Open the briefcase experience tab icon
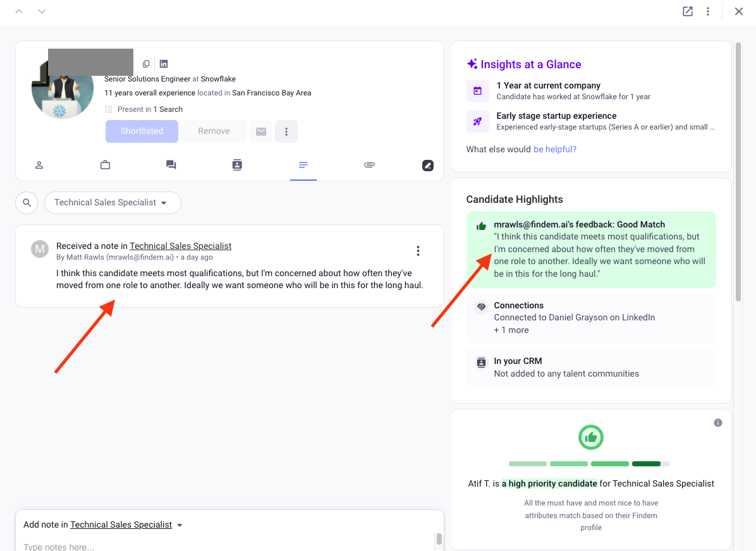 105,165
